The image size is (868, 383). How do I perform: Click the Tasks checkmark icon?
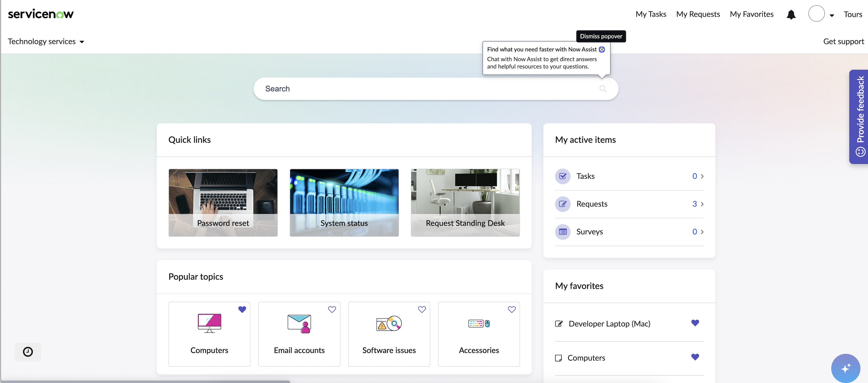pyautogui.click(x=562, y=176)
